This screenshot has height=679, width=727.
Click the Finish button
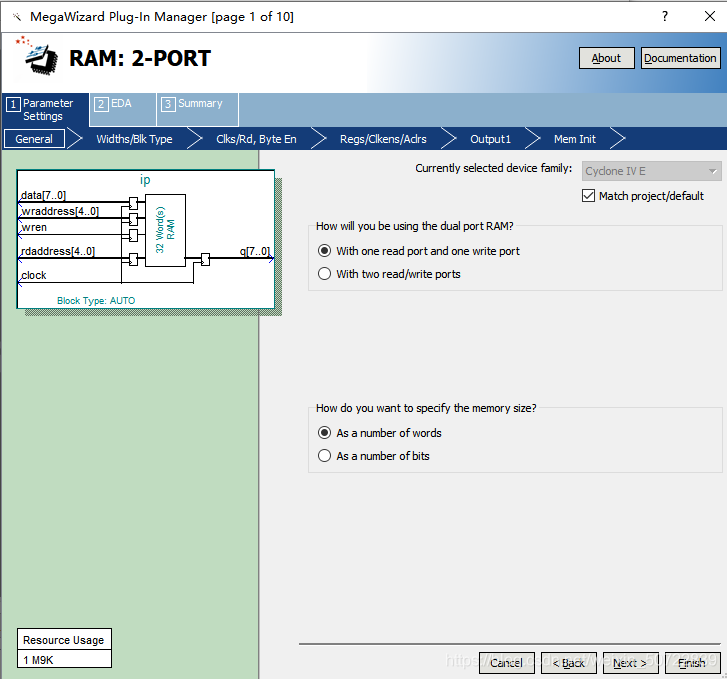692,663
